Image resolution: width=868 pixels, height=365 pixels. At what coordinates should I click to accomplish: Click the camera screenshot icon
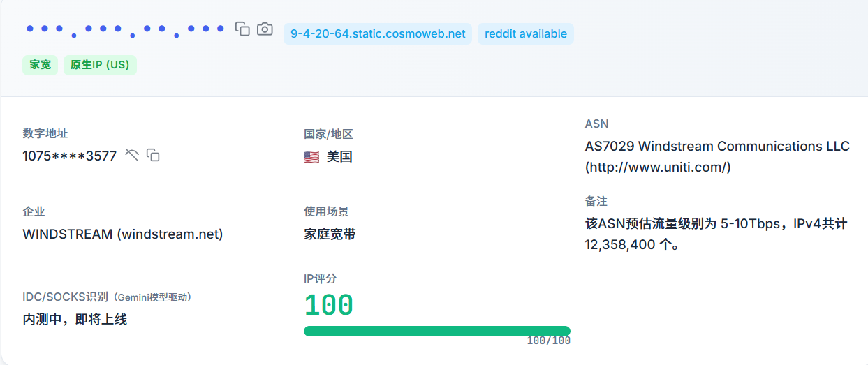point(265,29)
